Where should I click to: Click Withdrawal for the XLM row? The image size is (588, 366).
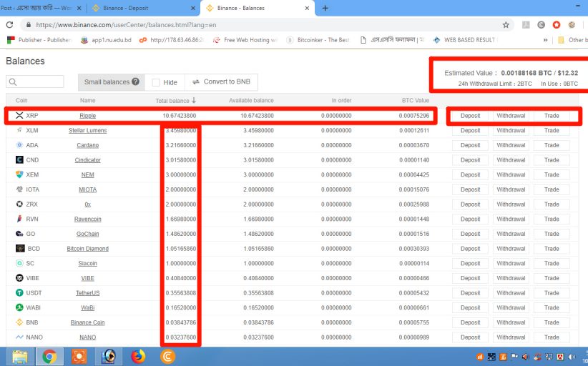(x=511, y=131)
